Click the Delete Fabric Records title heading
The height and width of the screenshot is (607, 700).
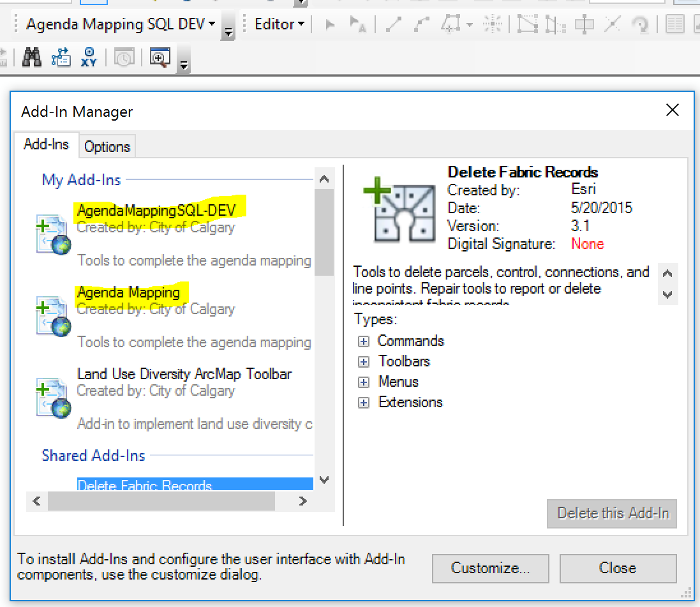[523, 172]
